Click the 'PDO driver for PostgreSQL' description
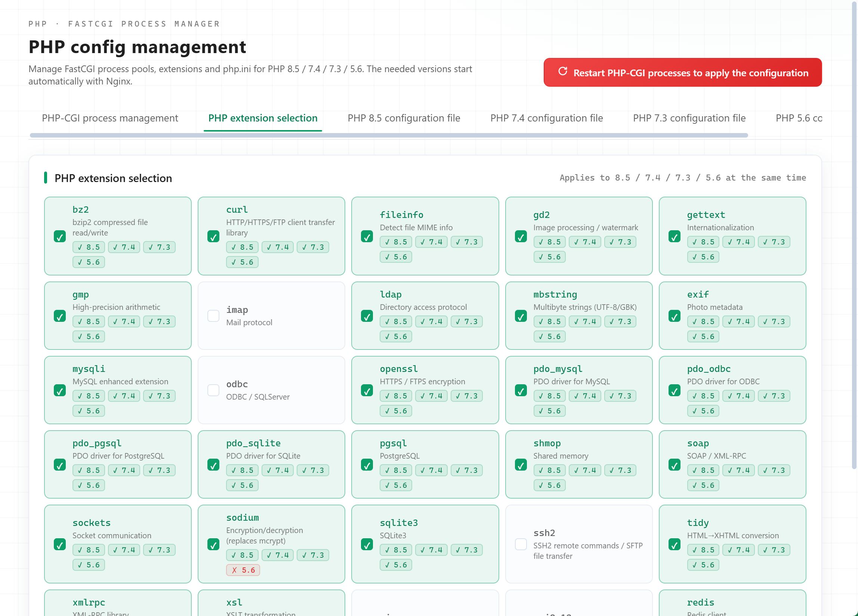Screen dimensions: 858x616 [x=118, y=456]
